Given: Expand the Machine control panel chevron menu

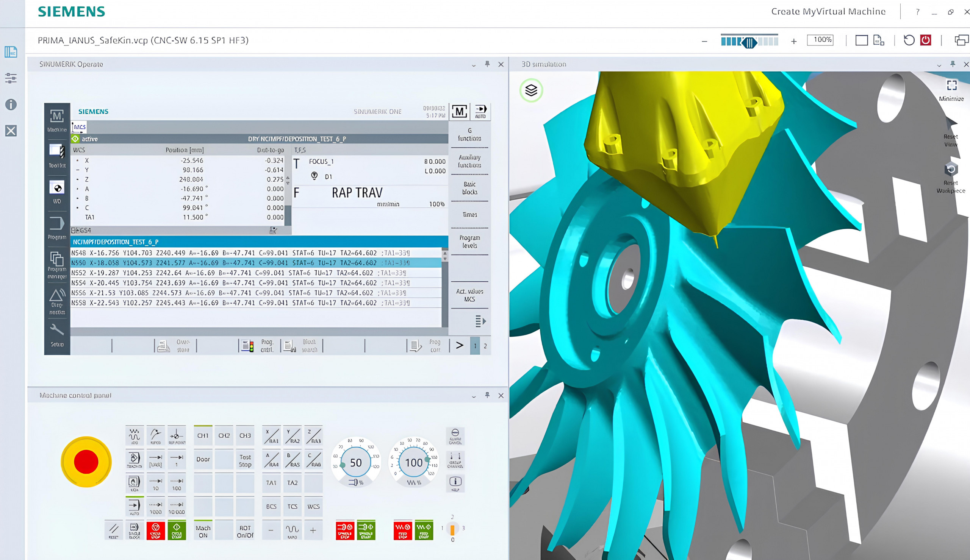Looking at the screenshot, I should (x=474, y=396).
